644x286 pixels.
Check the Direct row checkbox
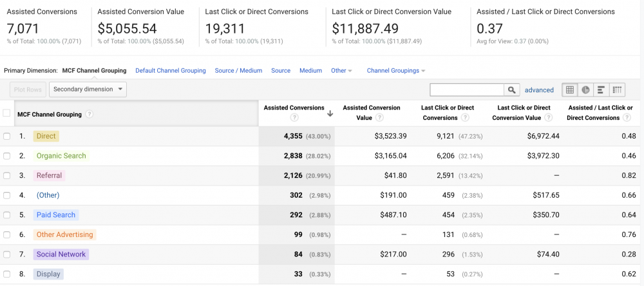pyautogui.click(x=6, y=137)
